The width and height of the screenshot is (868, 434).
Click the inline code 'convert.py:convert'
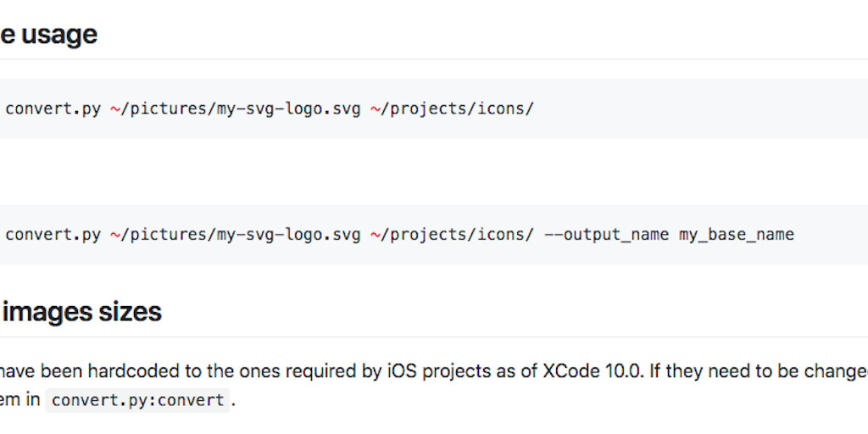(x=137, y=400)
